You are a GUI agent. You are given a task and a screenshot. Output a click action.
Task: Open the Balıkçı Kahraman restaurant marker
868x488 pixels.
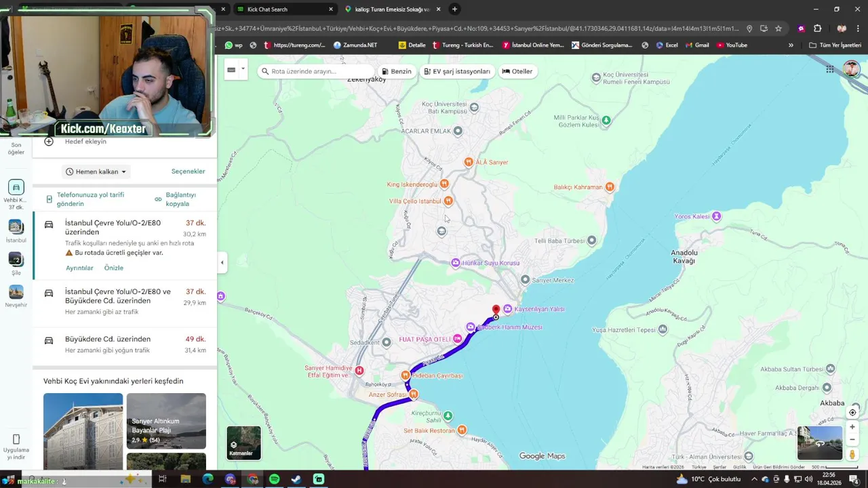coord(610,187)
